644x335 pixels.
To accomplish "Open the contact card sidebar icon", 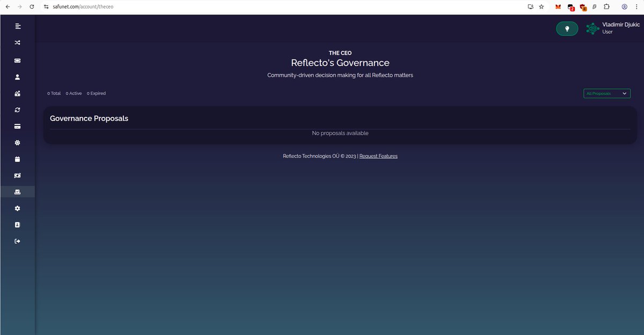I will 18,225.
